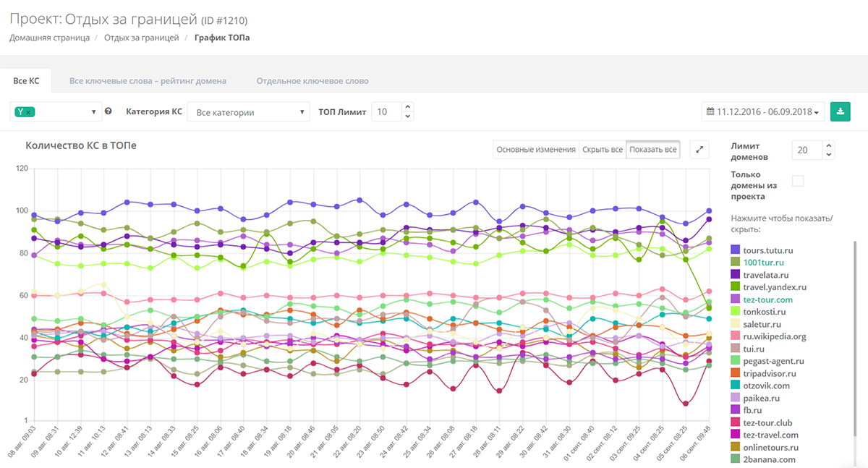
Task: Open Все ключевые слова – рейтинг домена tab
Action: (x=148, y=81)
